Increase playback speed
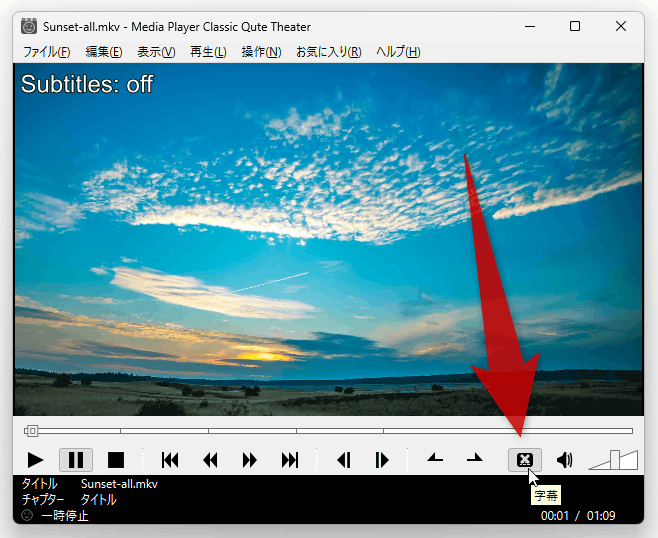 tap(475, 459)
